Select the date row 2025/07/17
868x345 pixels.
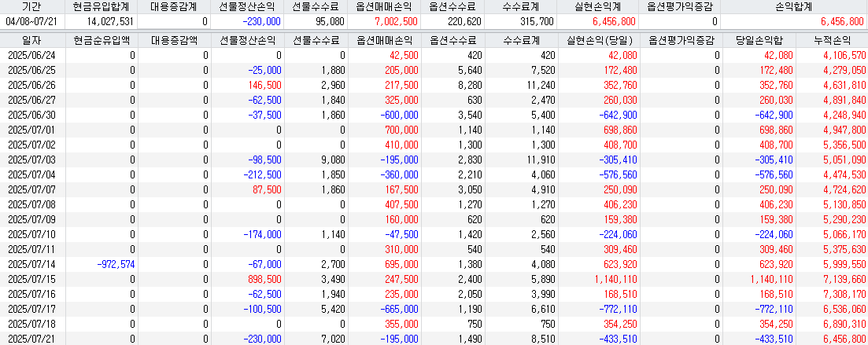[x=32, y=309]
